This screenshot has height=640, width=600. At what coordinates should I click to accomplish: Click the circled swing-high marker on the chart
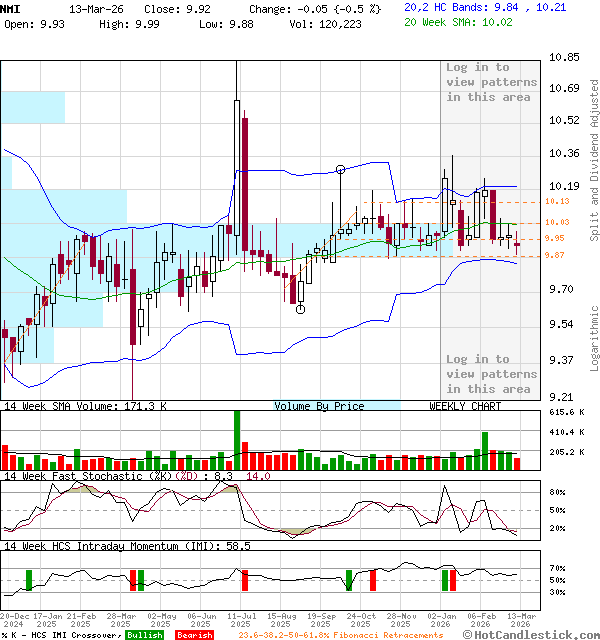tap(341, 170)
